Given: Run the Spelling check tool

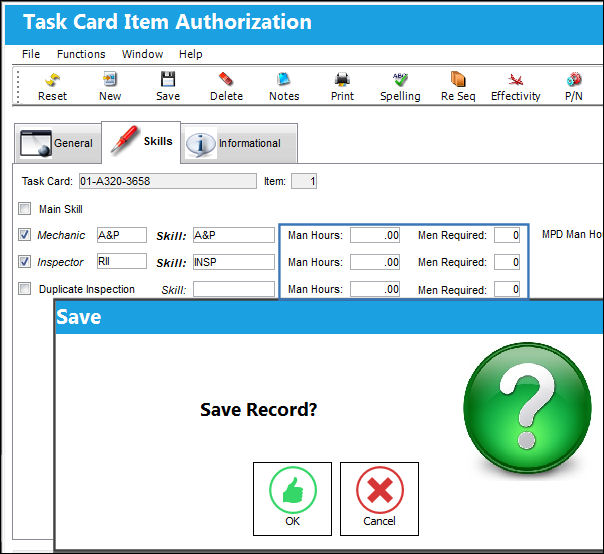Looking at the screenshot, I should pos(400,87).
